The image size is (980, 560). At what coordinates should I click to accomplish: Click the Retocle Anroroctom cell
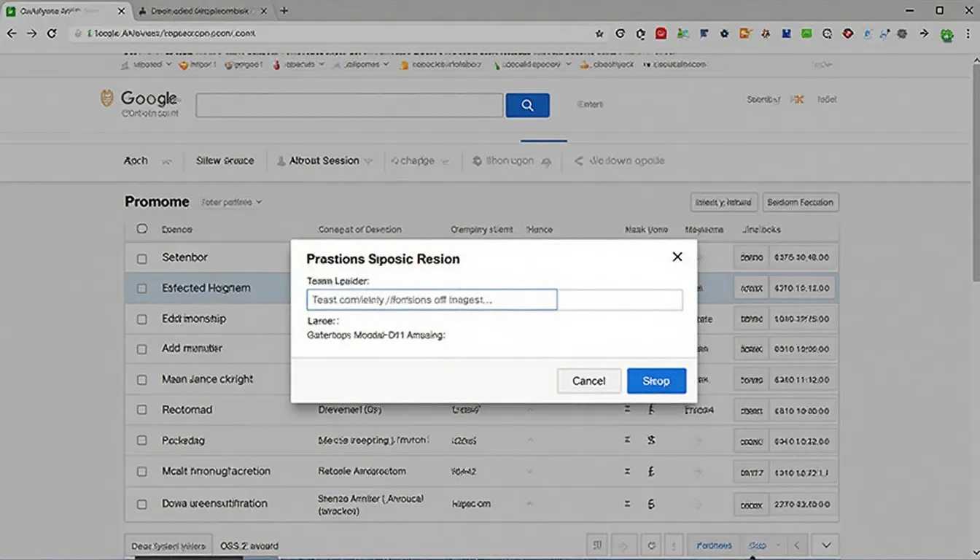coord(362,471)
